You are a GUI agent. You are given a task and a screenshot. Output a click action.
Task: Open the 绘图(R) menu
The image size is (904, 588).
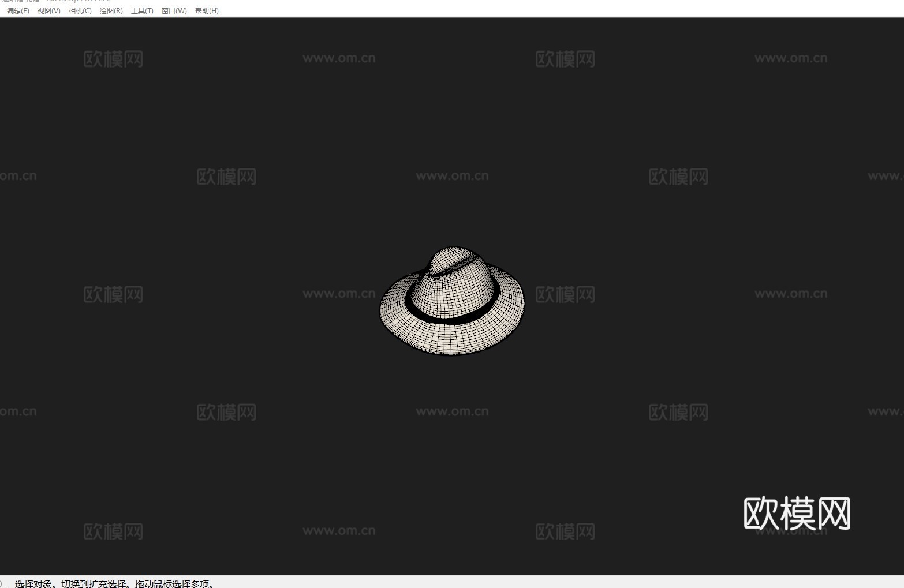(x=111, y=11)
